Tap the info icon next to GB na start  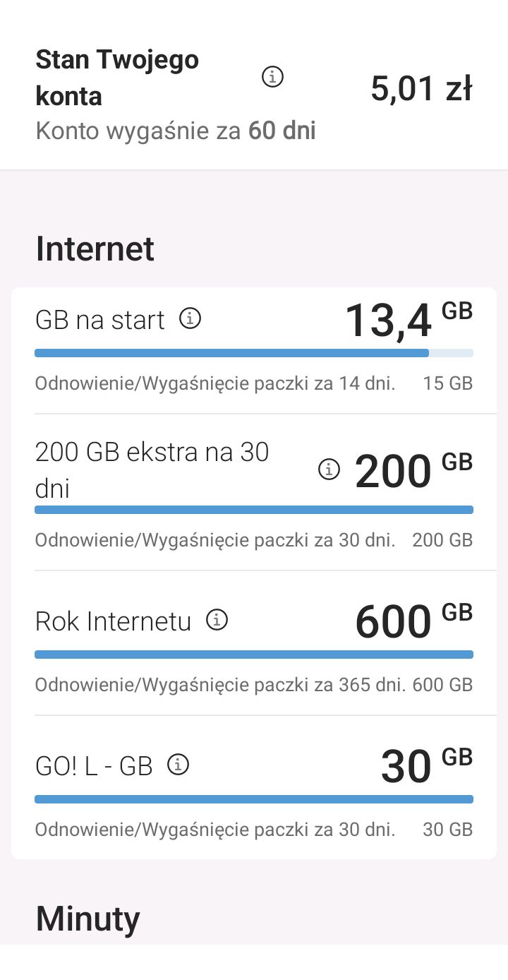[x=190, y=319]
